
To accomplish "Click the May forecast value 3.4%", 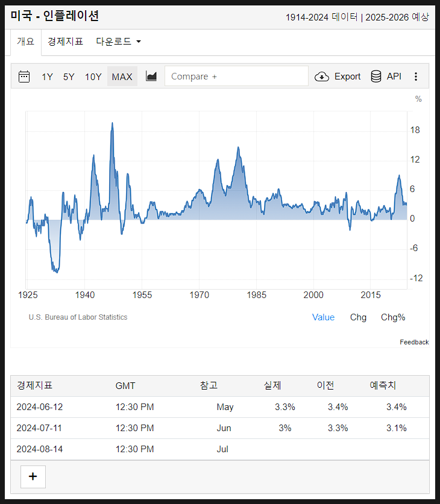I will click(x=396, y=407).
